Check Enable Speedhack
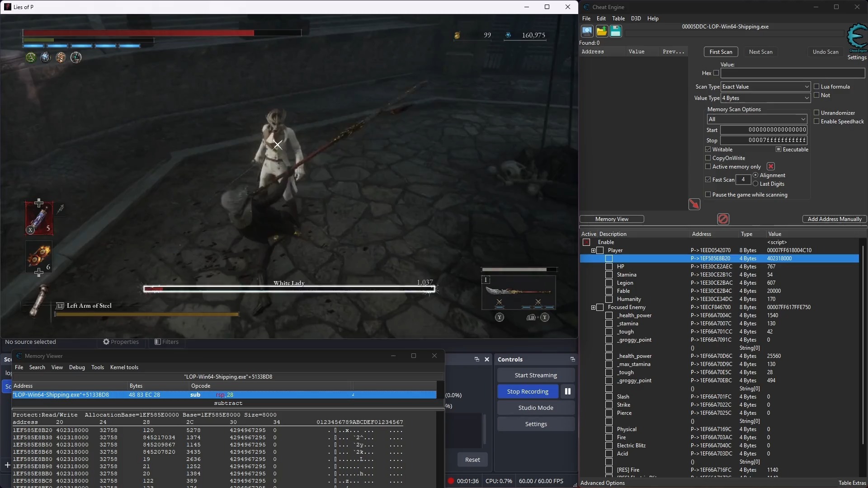Viewport: 868px width, 488px height. [816, 121]
